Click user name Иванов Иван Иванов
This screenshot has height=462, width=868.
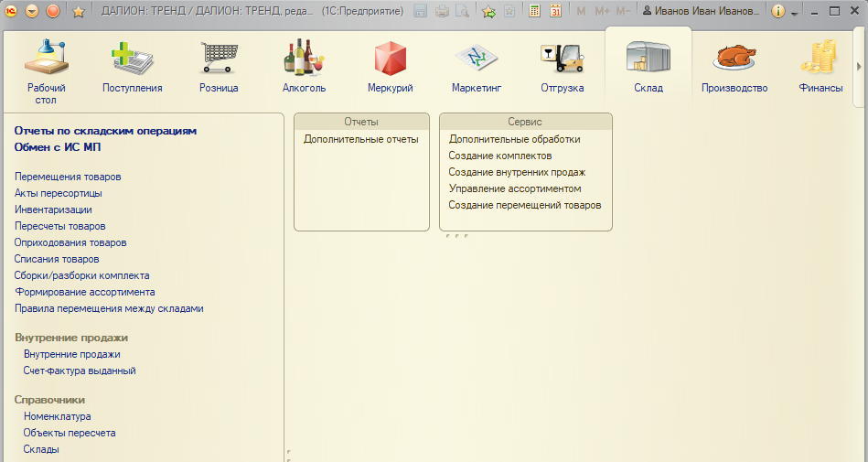click(702, 11)
